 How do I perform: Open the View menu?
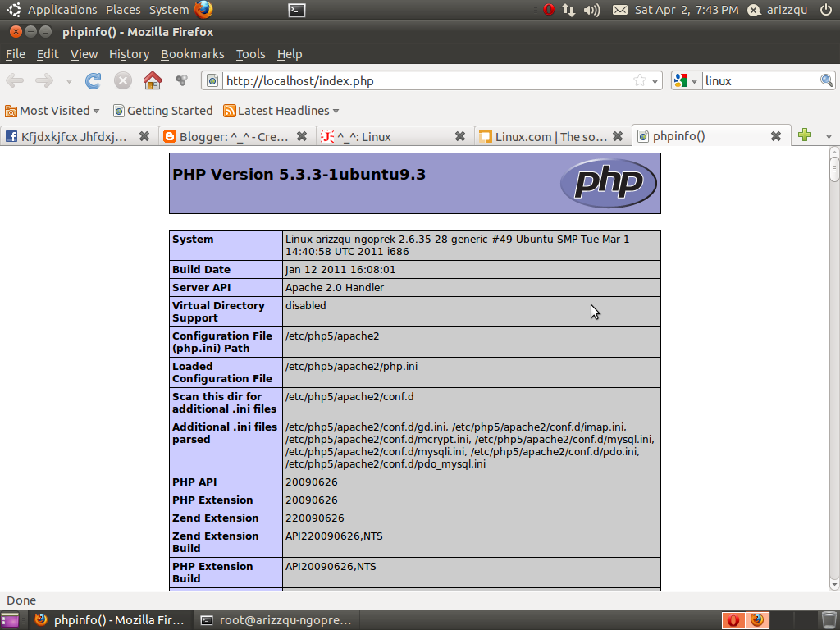click(84, 54)
